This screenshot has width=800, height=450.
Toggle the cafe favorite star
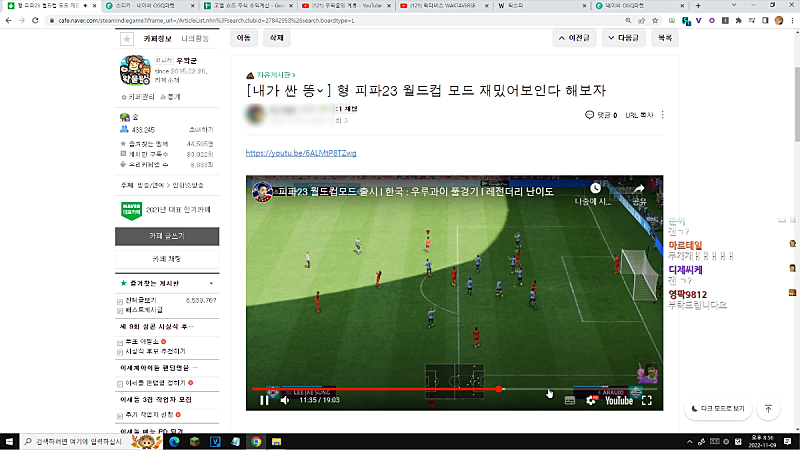coord(127,39)
